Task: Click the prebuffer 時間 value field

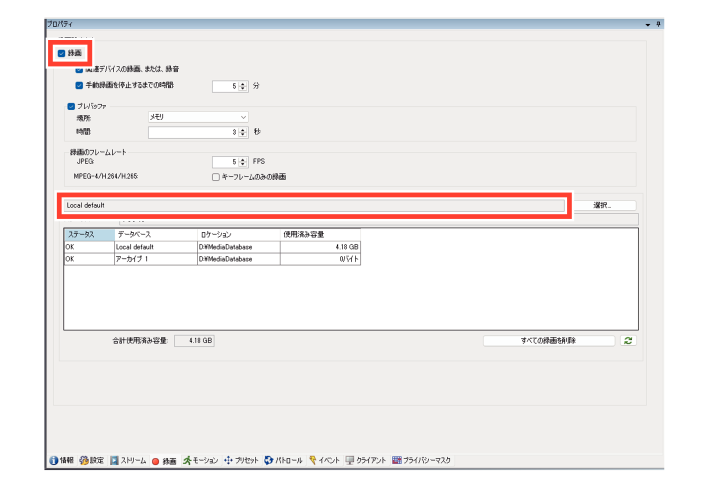Action: tap(194, 132)
